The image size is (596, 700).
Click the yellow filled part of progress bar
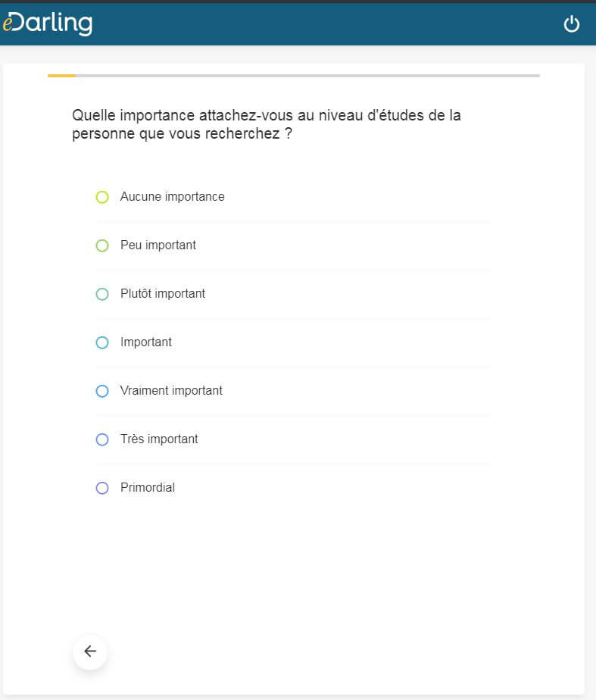[x=61, y=76]
